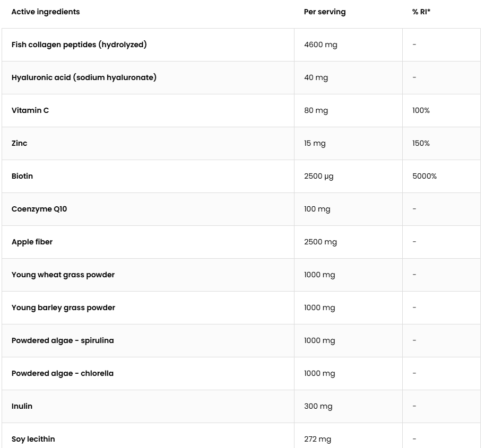485x448 pixels.
Task: Click the 5000% RI value for Biotin
Action: (424, 176)
